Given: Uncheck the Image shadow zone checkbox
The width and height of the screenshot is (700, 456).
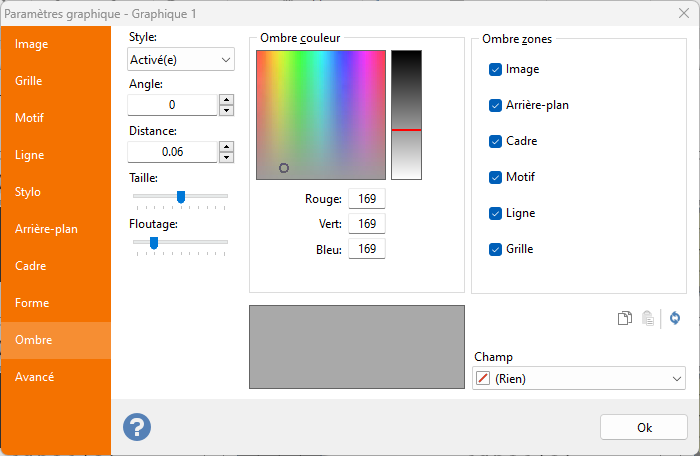Looking at the screenshot, I should (x=495, y=69).
